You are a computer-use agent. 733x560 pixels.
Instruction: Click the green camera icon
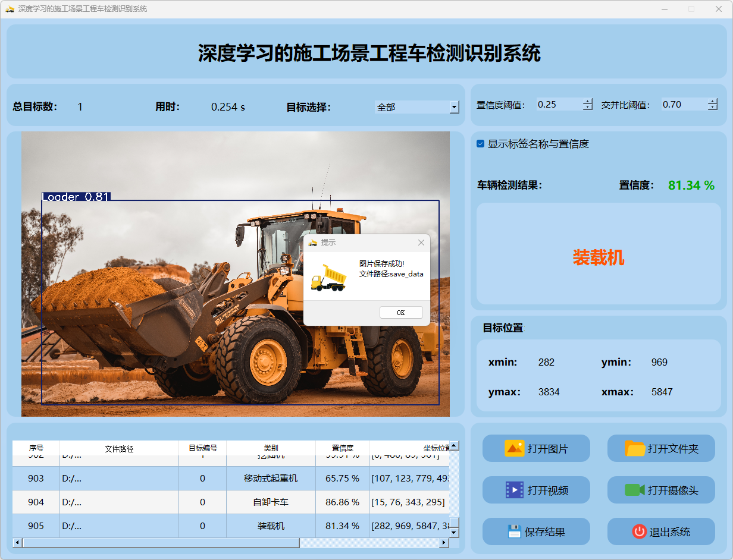635,490
